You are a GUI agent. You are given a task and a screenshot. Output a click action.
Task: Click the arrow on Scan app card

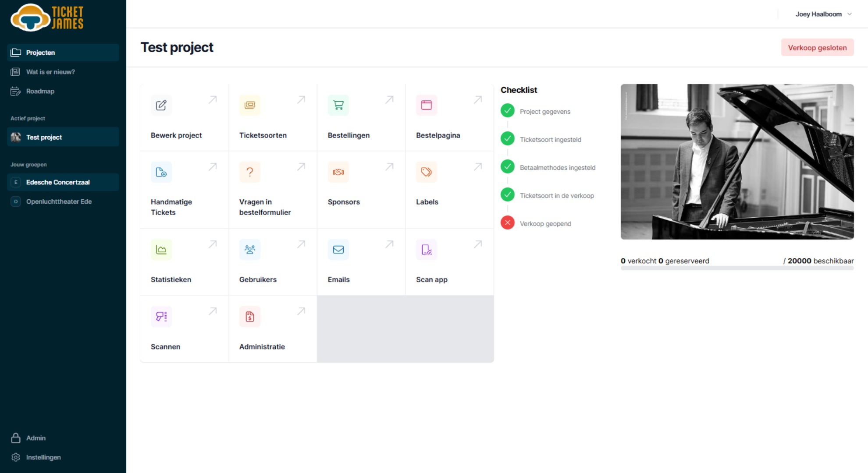478,244
